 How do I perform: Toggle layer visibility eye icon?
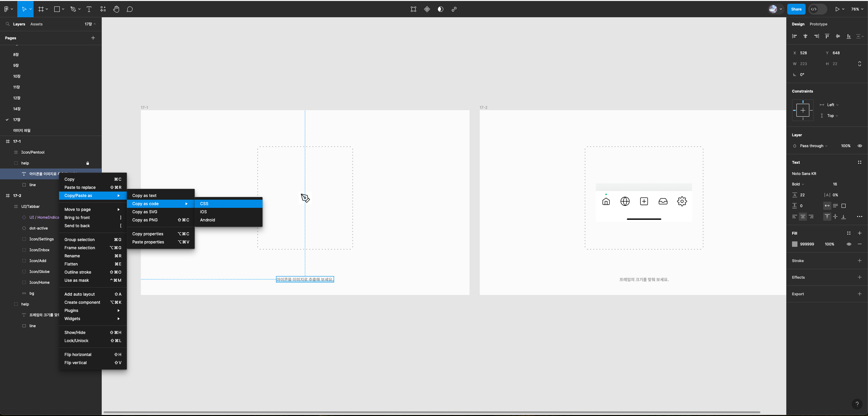pos(860,146)
